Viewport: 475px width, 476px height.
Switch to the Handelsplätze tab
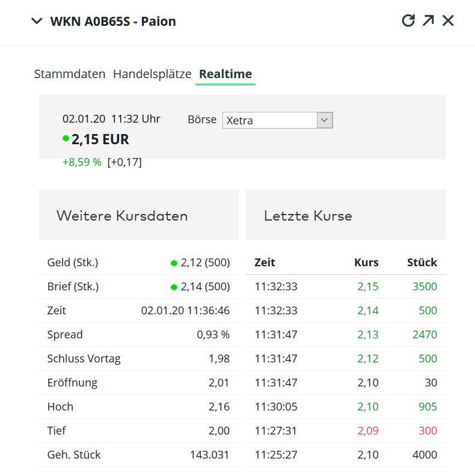pyautogui.click(x=152, y=74)
